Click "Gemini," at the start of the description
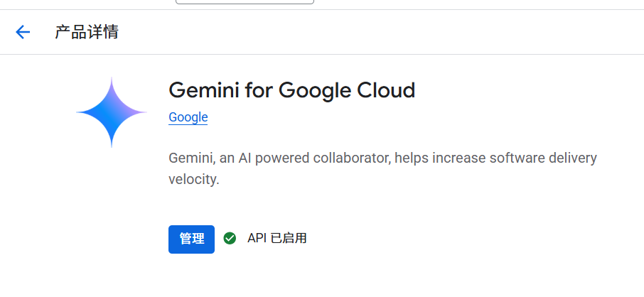Screen dimensions: 644x297 (x=192, y=158)
